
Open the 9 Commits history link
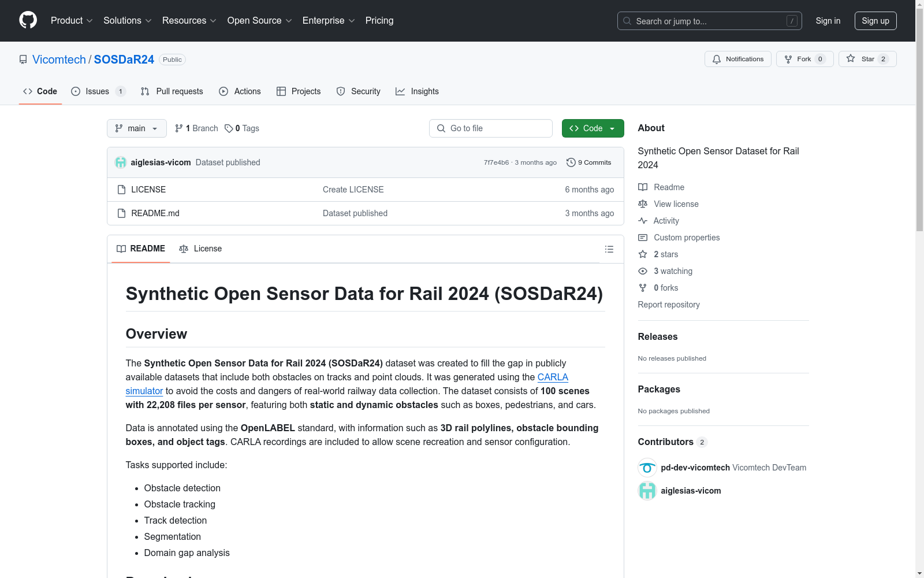point(589,162)
